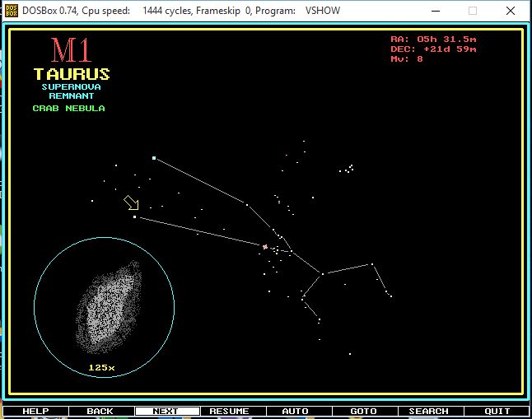532x419 pixels.
Task: Click the white star at lower horn tip
Action: (135, 216)
